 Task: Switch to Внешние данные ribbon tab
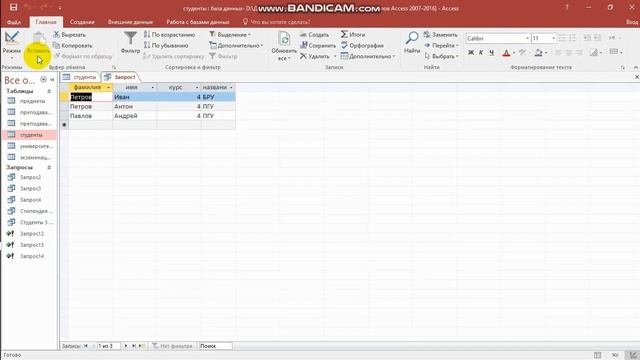(x=130, y=22)
